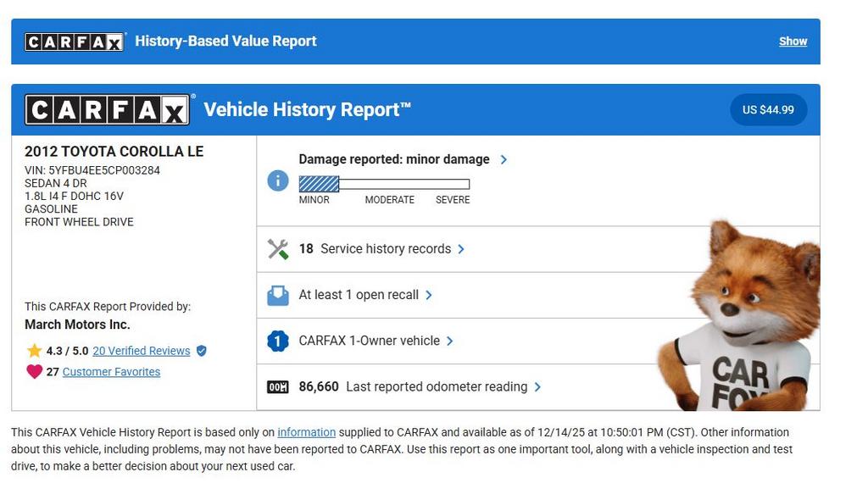Click the CARFAX logo in value report bar
Image resolution: width=868 pixels, height=483 pixels.
[75, 42]
